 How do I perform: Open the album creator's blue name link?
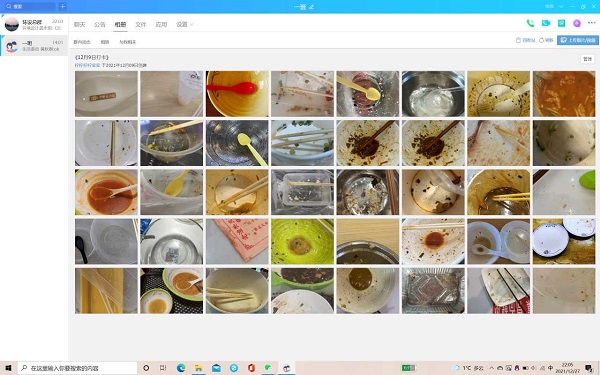(87, 65)
